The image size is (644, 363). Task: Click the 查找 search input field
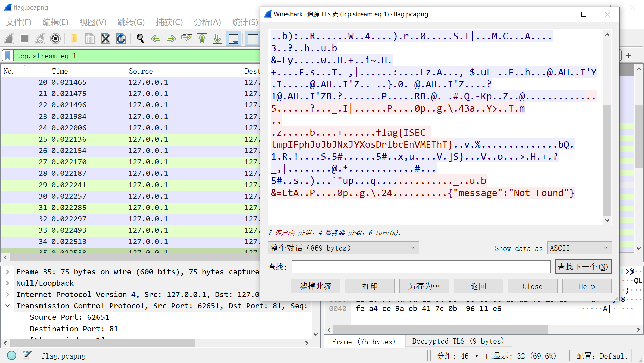coord(421,267)
